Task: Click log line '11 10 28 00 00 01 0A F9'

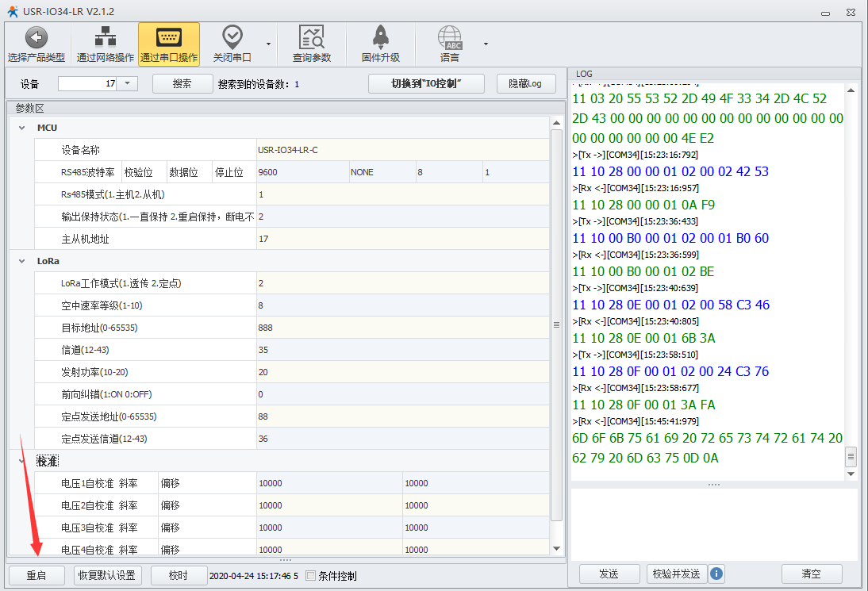Action: coord(643,205)
